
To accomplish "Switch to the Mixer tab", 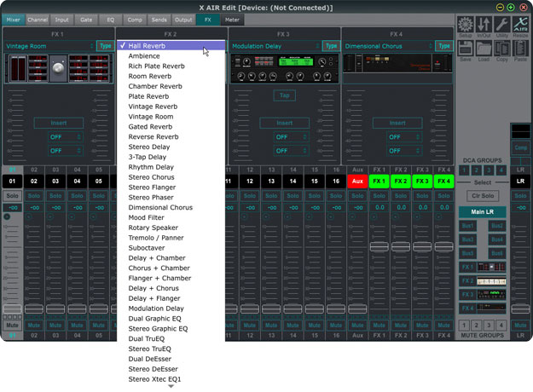I will pyautogui.click(x=14, y=20).
